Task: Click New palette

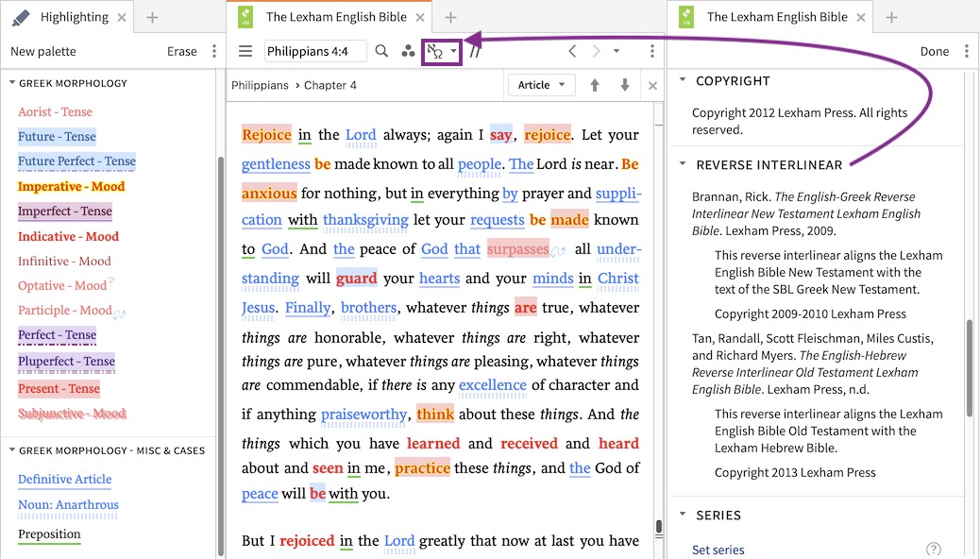Action: [x=43, y=51]
